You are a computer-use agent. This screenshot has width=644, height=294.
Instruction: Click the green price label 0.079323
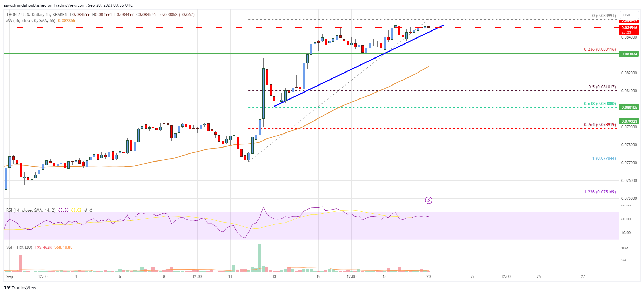coord(629,121)
